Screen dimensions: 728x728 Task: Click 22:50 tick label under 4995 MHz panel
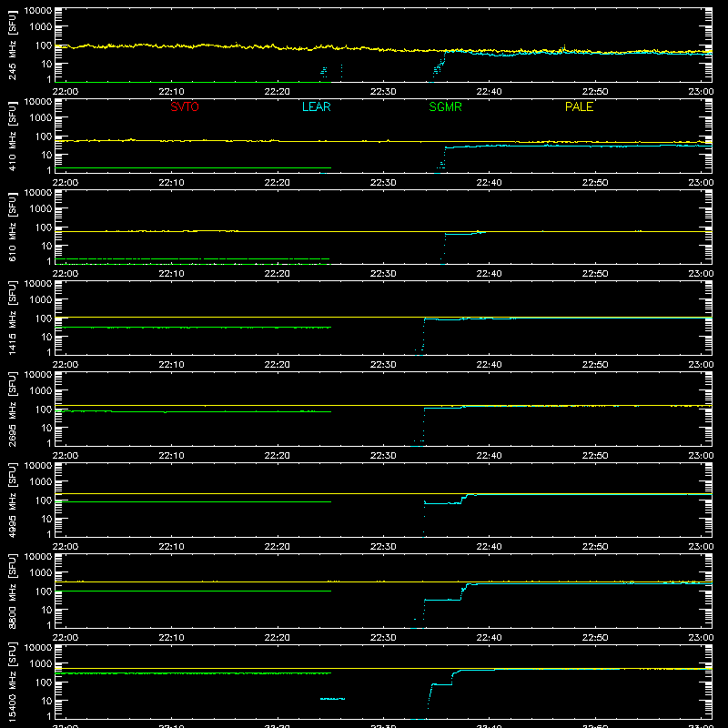[595, 547]
